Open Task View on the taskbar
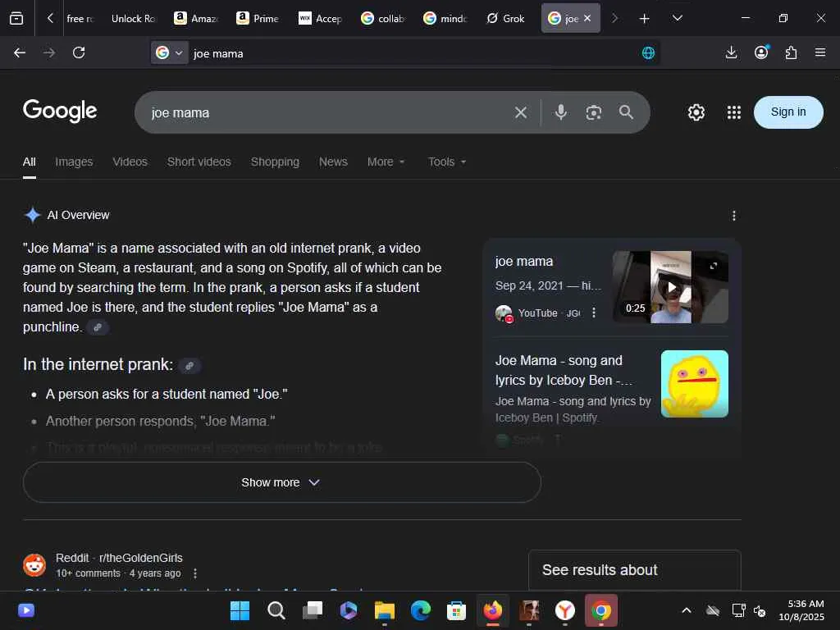 point(313,610)
